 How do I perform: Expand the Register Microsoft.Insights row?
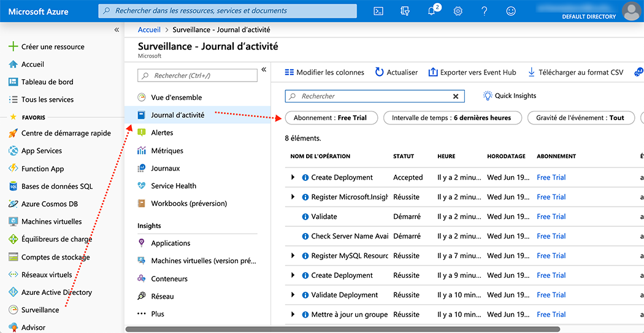293,197
